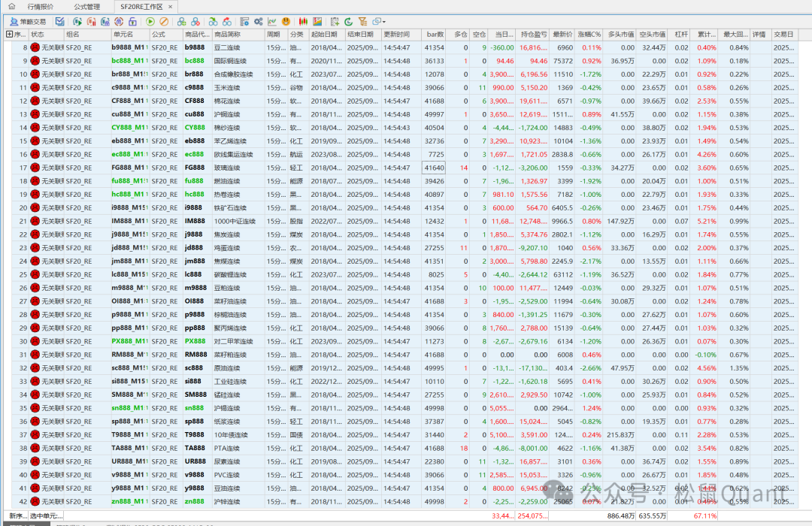Open the window layout dropdown arrow
The width and height of the screenshot is (812, 526).
(384, 23)
